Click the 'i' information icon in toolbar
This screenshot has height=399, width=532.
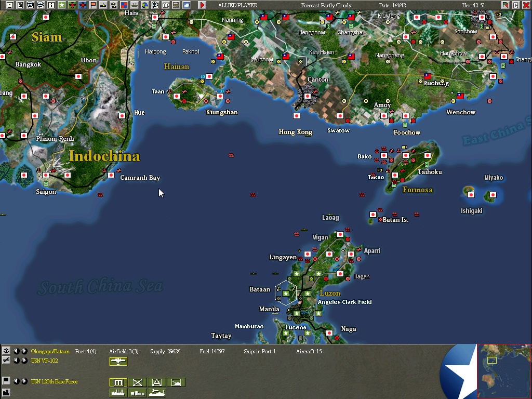click(x=51, y=5)
